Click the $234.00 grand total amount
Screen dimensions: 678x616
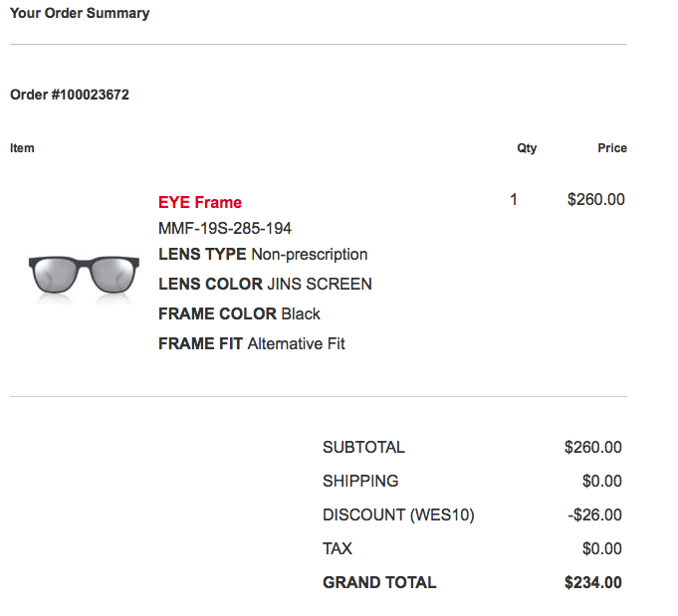click(592, 582)
